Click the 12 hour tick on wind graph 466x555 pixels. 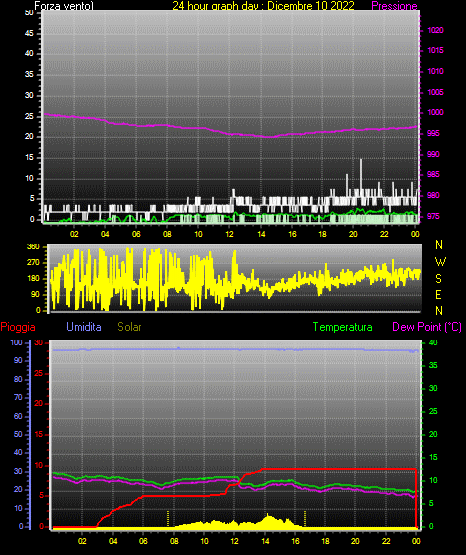pyautogui.click(x=229, y=234)
